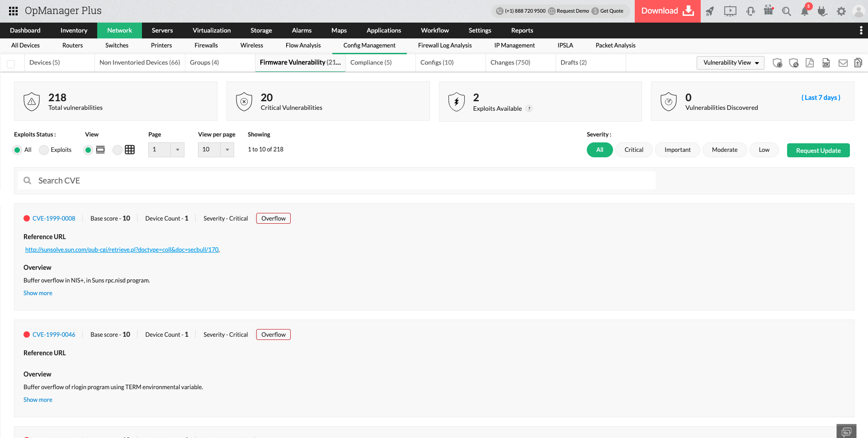Open the apps grid launcher icon
Image resolution: width=868 pixels, height=438 pixels.
click(13, 11)
